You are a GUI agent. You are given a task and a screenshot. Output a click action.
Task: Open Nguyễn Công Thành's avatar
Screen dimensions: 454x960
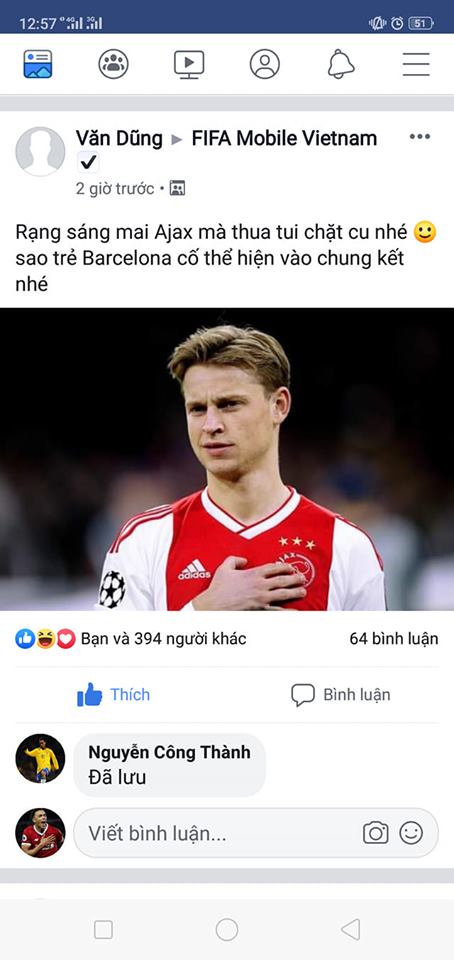click(40, 759)
